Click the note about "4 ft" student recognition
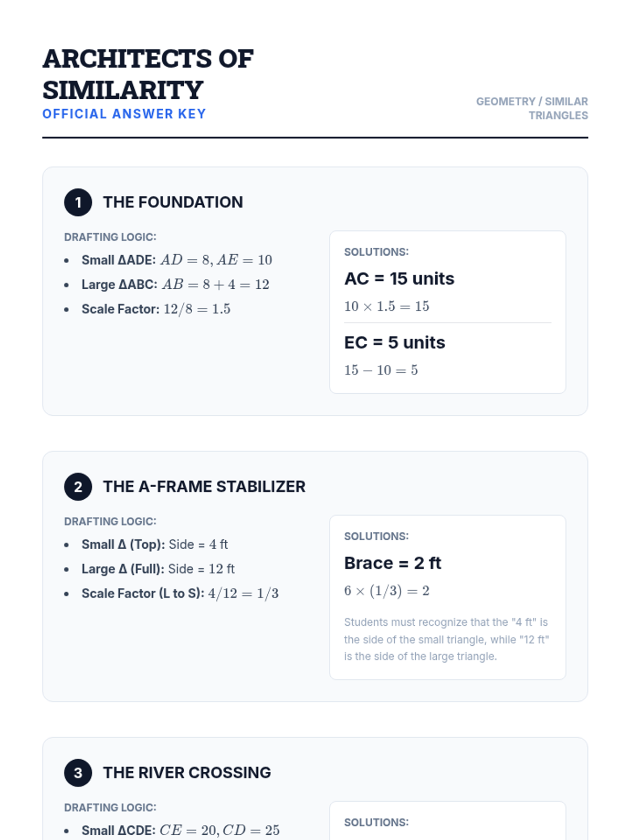Screen dimensions: 630x840 point(446,639)
